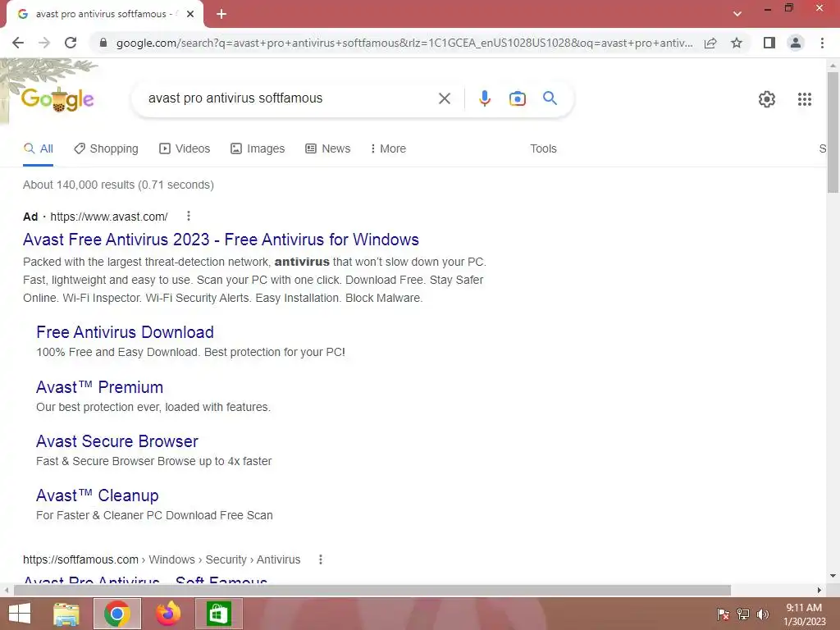Search by image with the camera icon
This screenshot has width=840, height=630.
click(x=517, y=98)
